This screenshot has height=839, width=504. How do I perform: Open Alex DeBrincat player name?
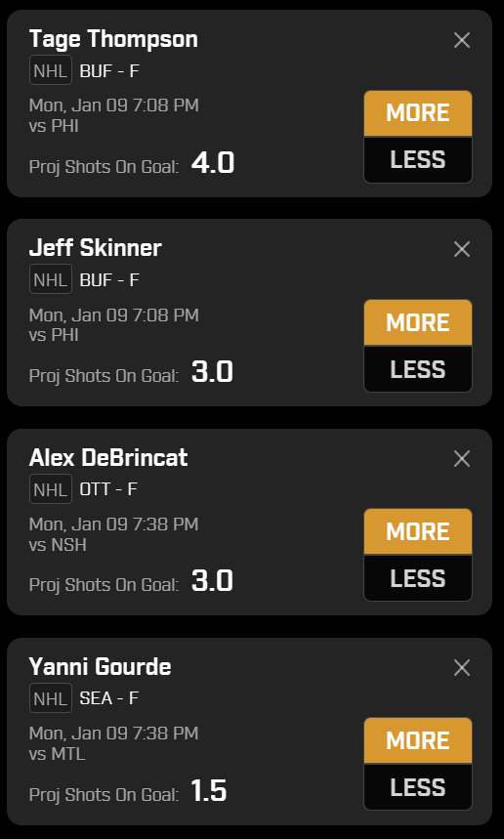pos(108,458)
